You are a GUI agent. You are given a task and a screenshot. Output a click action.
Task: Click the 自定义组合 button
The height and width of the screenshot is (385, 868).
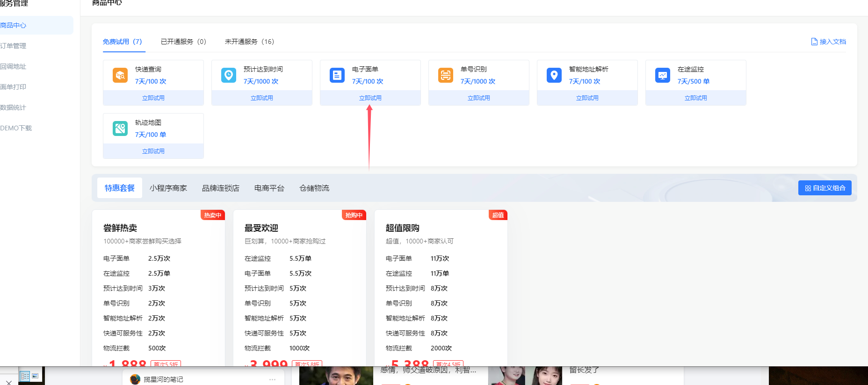pos(825,188)
